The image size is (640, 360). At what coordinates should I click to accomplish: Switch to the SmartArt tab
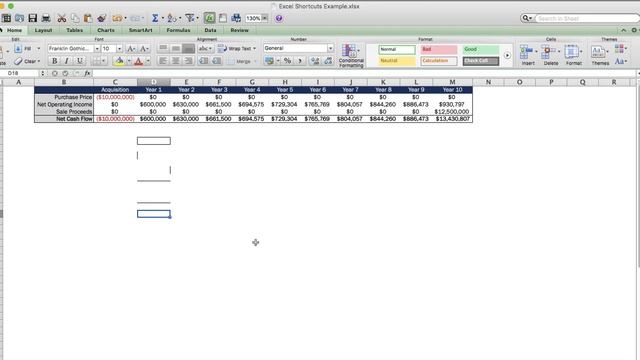tap(140, 30)
